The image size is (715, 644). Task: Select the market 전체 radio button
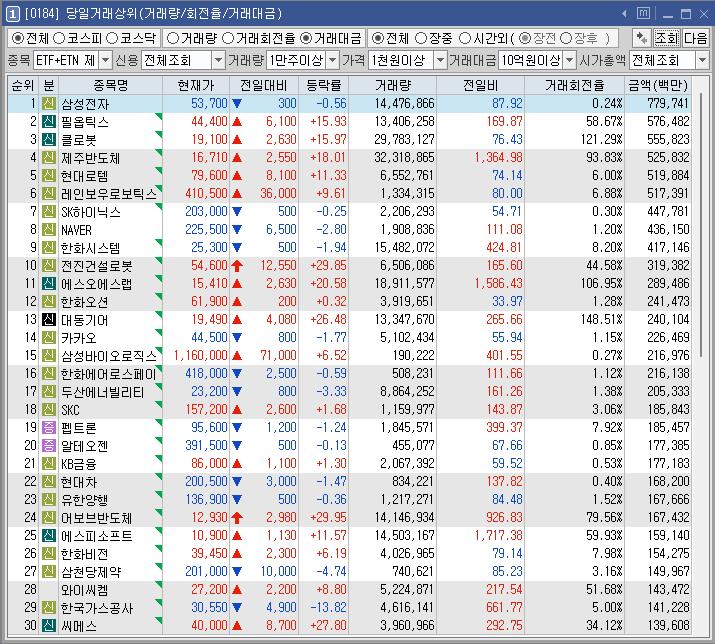click(17, 38)
